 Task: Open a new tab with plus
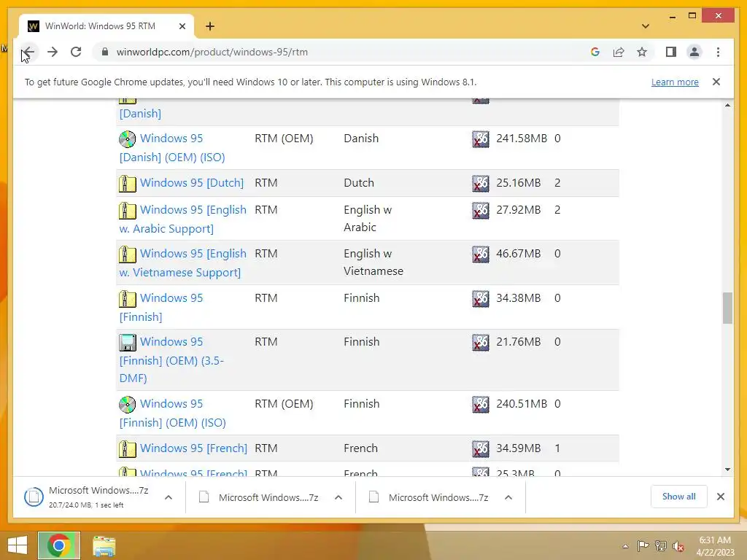pos(210,26)
